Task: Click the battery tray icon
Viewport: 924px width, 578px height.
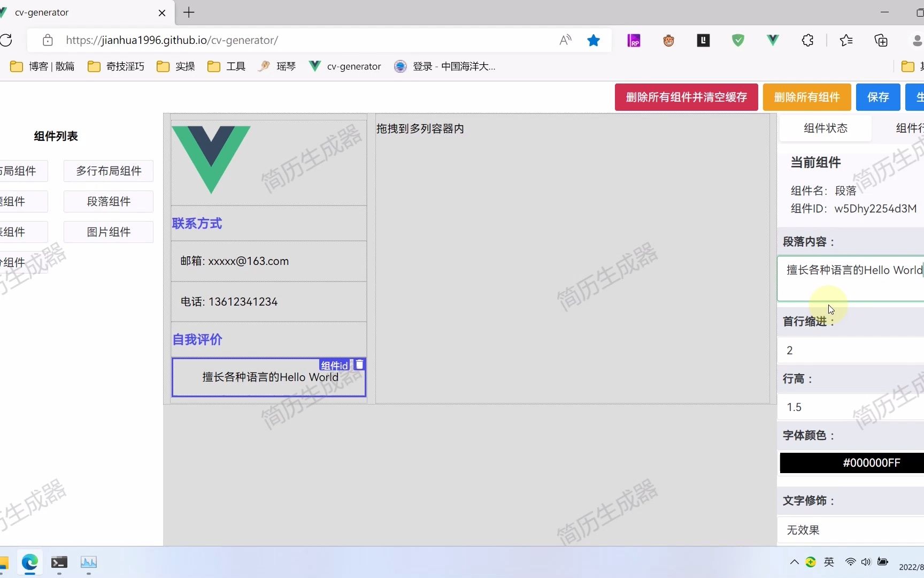Action: 883,562
